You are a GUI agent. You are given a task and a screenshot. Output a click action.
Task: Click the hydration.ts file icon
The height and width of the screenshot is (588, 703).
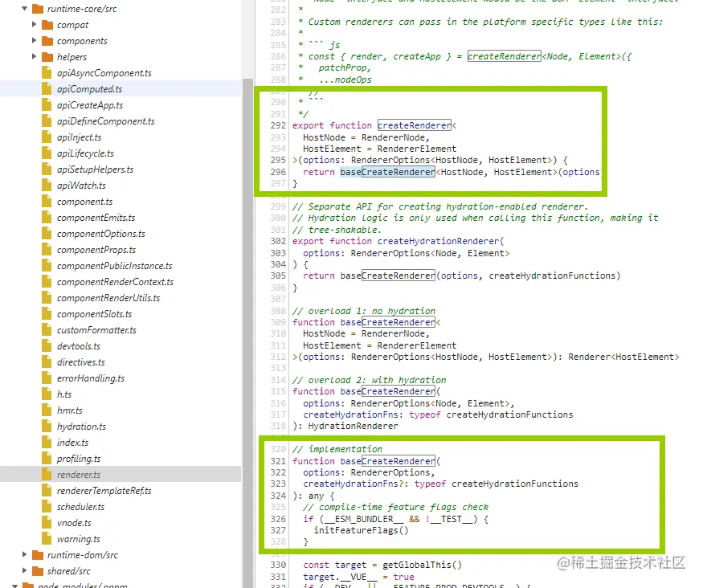[x=47, y=427]
